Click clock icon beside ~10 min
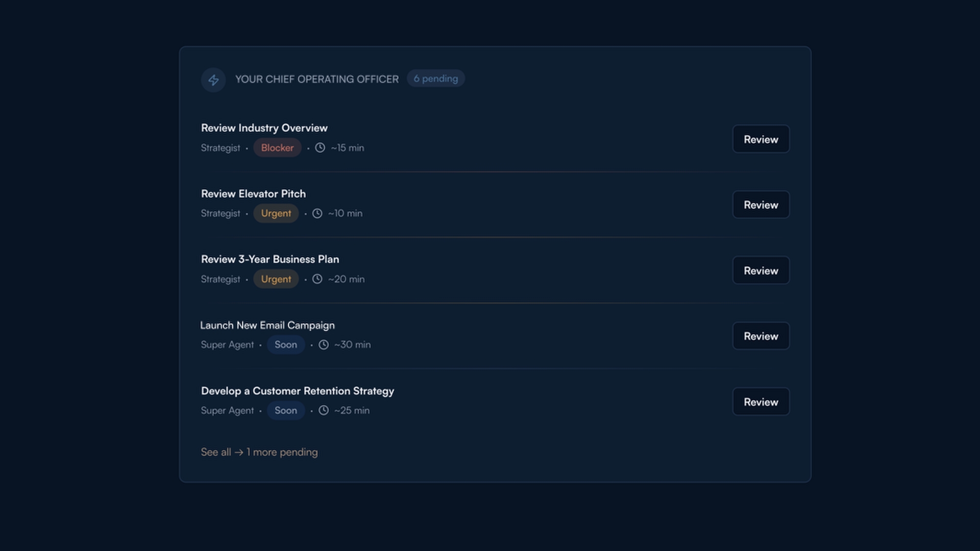 point(317,214)
